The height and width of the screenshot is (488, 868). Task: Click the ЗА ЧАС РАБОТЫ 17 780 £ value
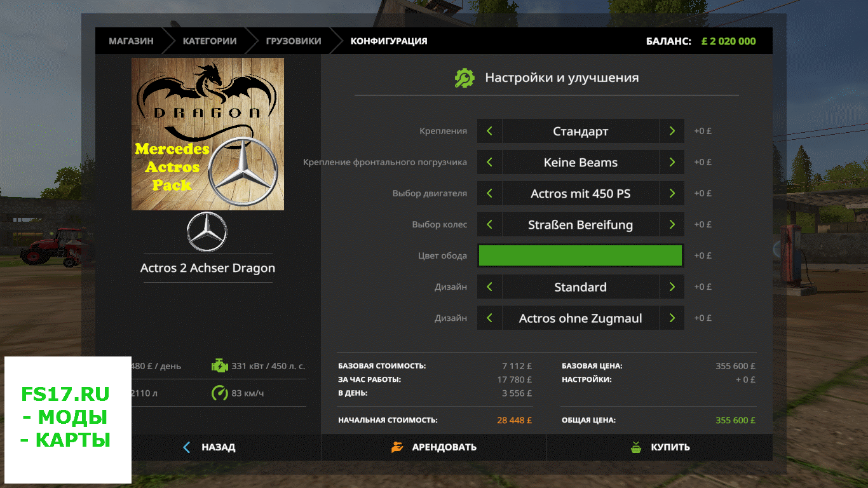tap(515, 379)
